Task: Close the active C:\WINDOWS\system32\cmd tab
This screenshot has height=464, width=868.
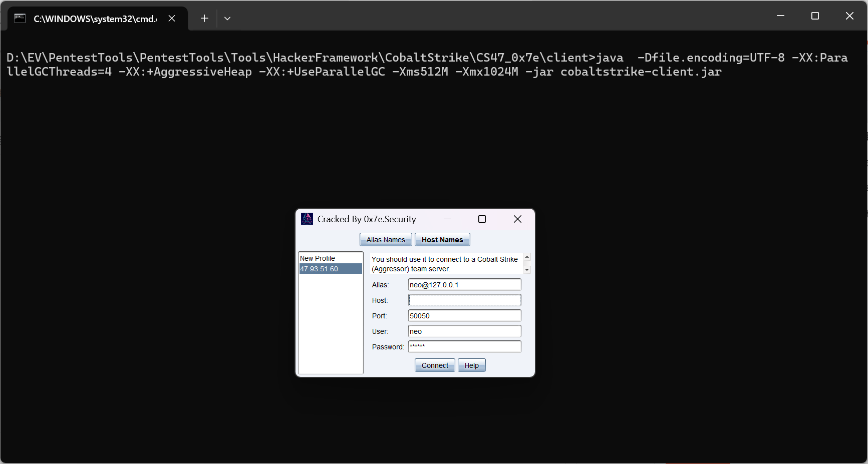Action: [x=172, y=18]
